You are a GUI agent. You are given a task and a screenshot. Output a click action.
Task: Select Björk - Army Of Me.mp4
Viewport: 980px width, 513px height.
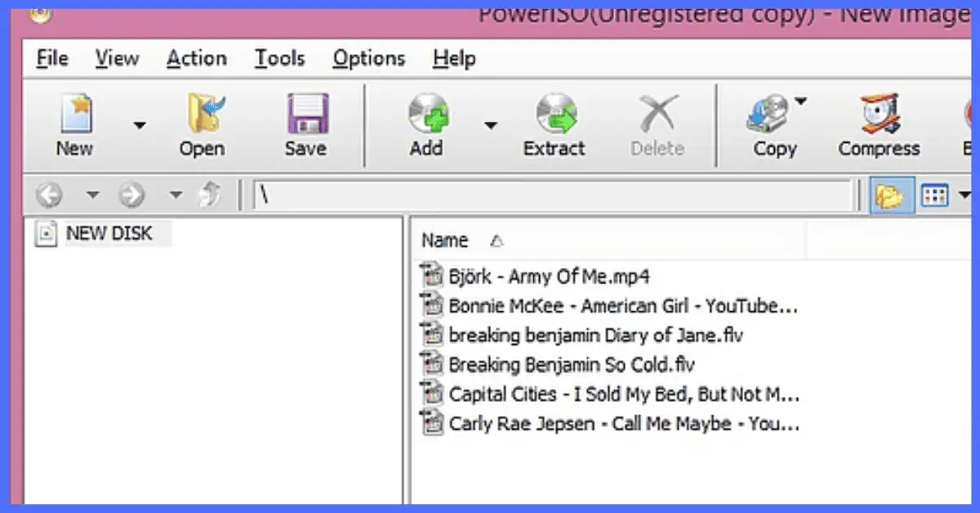click(549, 276)
